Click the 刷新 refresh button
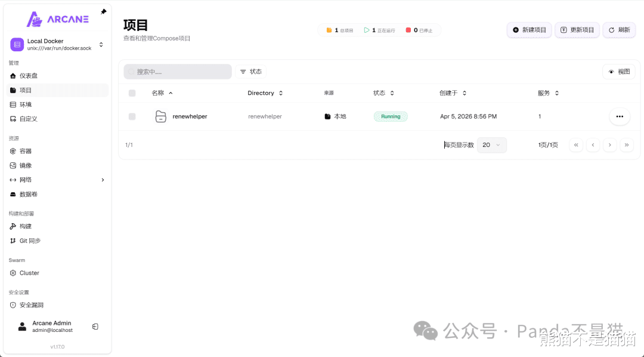This screenshot has width=644, height=357. coord(619,30)
